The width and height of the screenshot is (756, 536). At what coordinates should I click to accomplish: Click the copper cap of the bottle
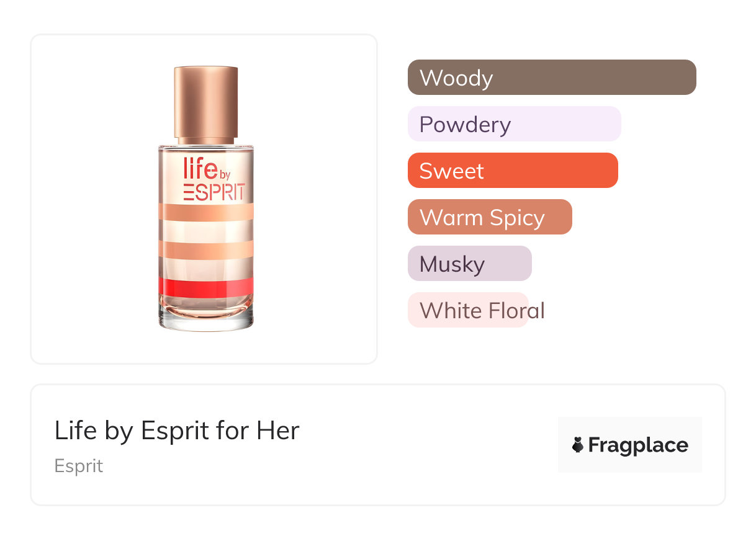[x=205, y=102]
